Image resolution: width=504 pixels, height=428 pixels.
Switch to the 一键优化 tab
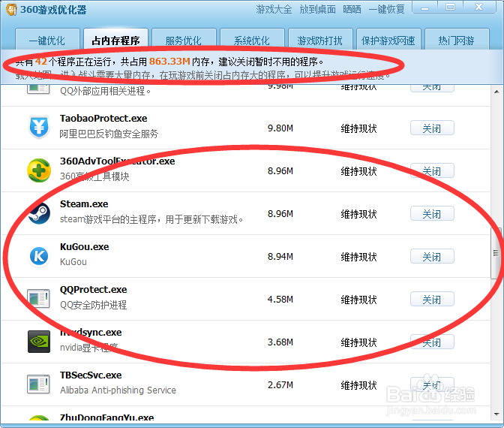(x=47, y=41)
